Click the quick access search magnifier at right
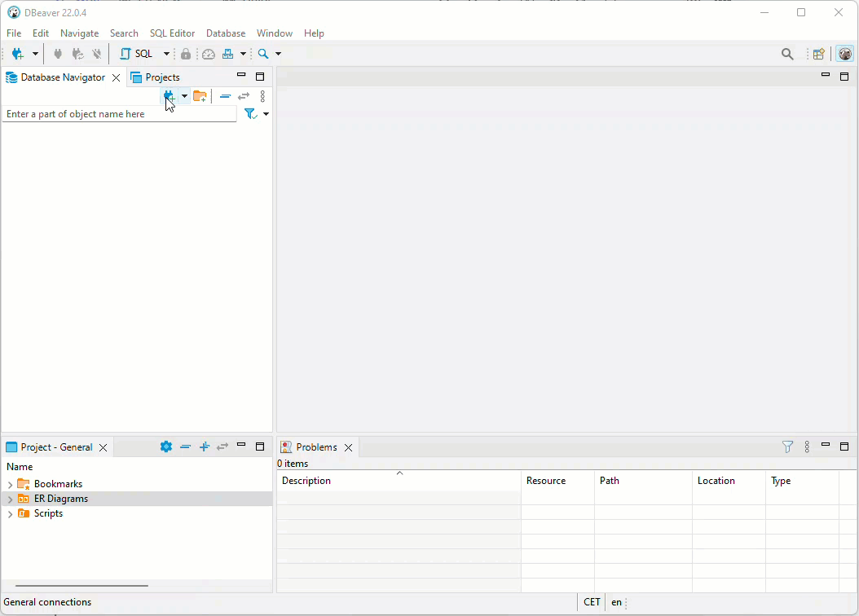 787,54
